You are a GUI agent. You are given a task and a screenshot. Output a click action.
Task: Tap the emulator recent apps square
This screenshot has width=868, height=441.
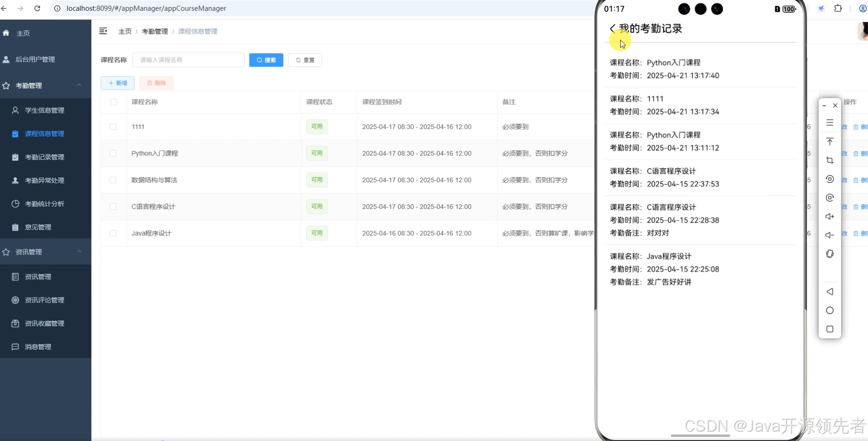pyautogui.click(x=830, y=329)
